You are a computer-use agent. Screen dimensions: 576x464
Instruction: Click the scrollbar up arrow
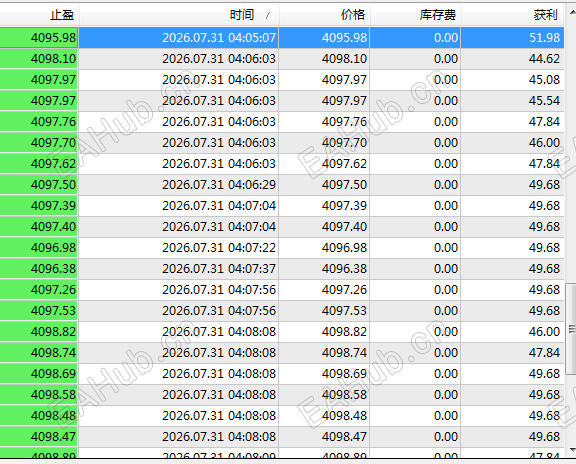click(x=572, y=13)
